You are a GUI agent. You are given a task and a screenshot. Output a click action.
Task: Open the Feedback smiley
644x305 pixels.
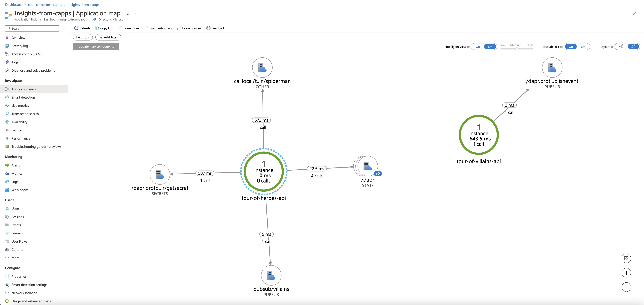coord(215,28)
